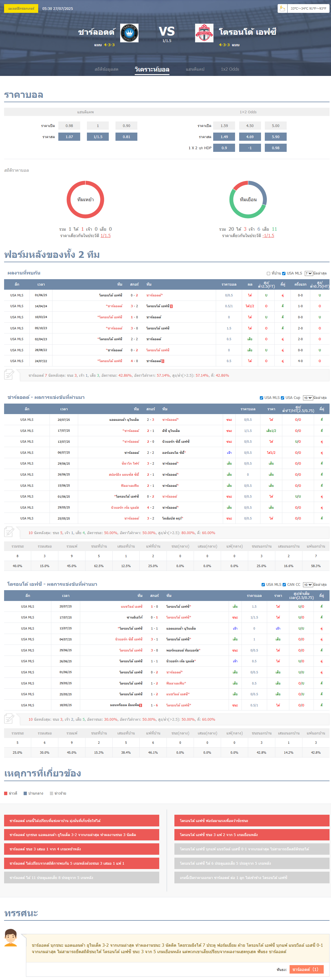Click the news item โตรอนโต้ เอฟซี ชนะ 3 แพ้ 2 จาก 5 เกมเยือนหลัง
Screen dimensions: 331x980
pyautogui.click(x=252, y=835)
